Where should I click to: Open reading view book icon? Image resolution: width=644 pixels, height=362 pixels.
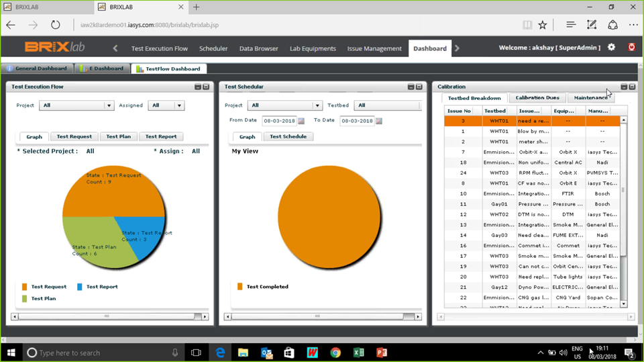click(527, 25)
